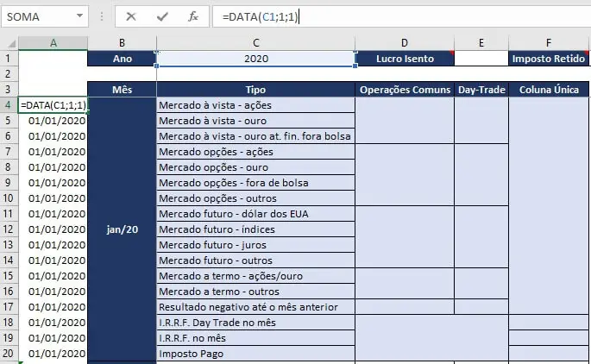591x364 pixels.
Task: Cancel the formula entry with the X icon
Action: [x=131, y=16]
